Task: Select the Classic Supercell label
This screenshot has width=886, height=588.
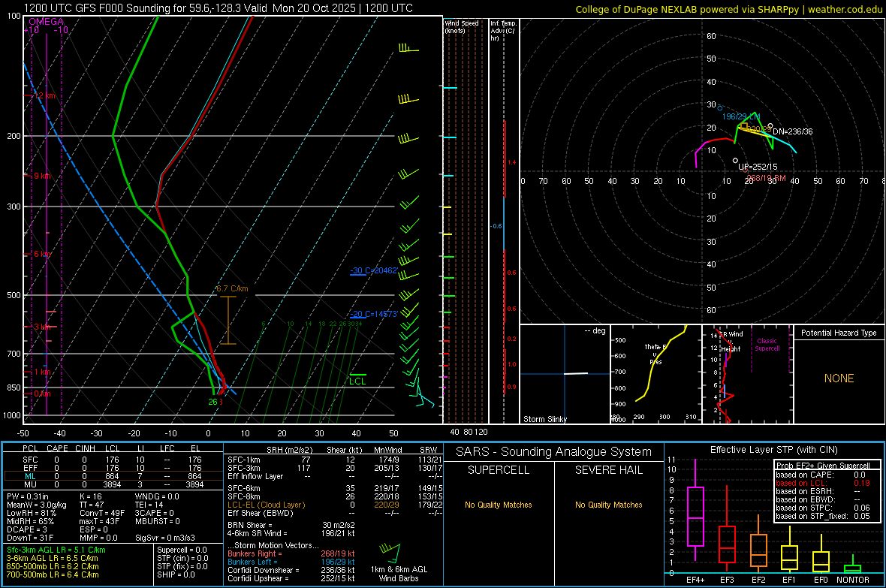Action: tap(767, 345)
